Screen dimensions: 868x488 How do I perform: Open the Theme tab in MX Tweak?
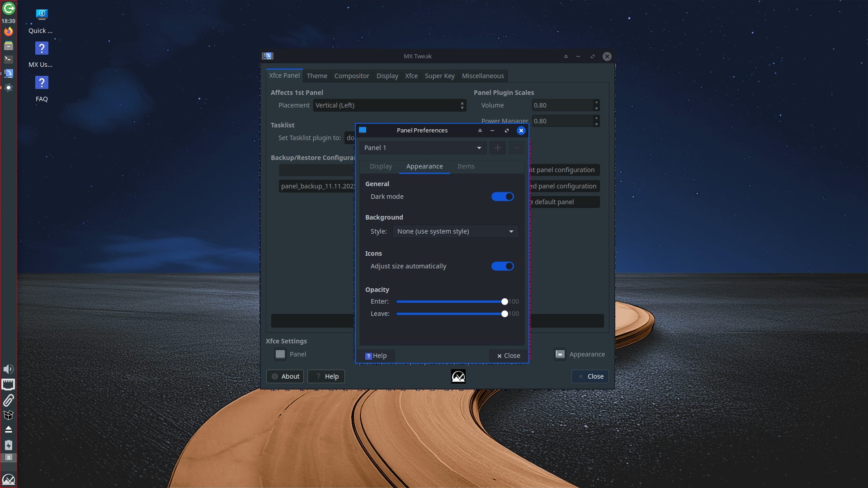(317, 76)
